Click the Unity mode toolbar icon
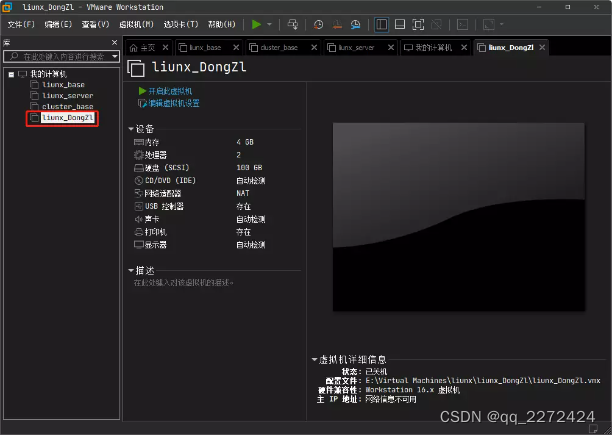 coord(436,25)
